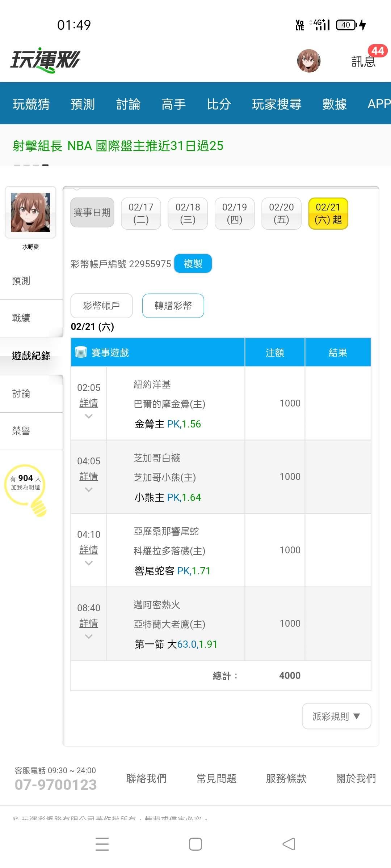Open 訊息 notifications with 44 badge
This screenshot has height=868, width=391.
364,61
